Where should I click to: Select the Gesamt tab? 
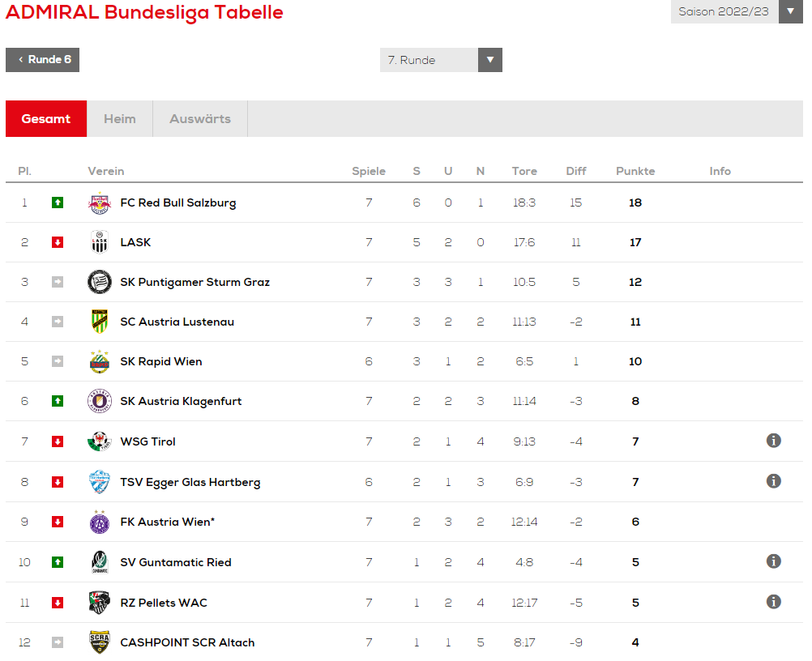[46, 119]
